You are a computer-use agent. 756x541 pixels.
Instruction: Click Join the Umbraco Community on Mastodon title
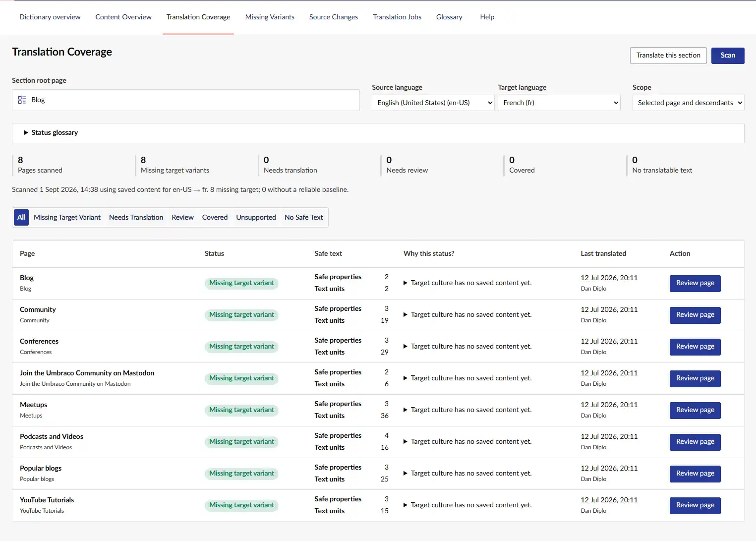[x=87, y=373]
